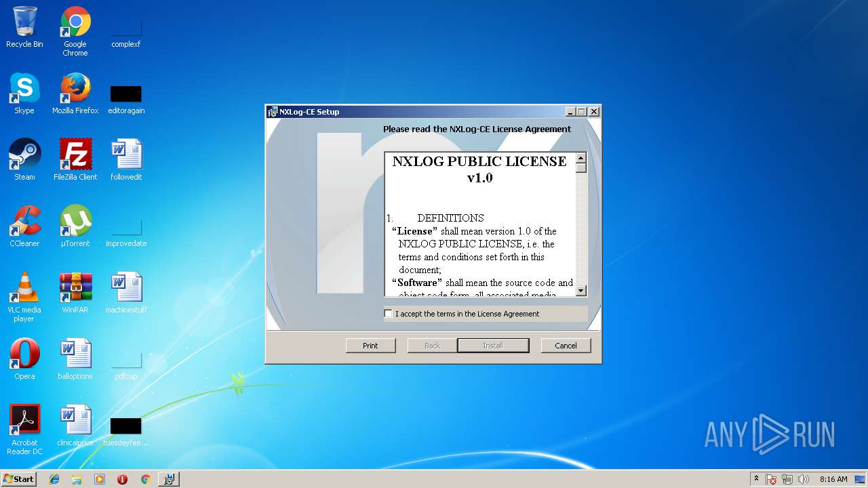Select the Opera desktop shortcut
868x488 pixels.
[24, 360]
